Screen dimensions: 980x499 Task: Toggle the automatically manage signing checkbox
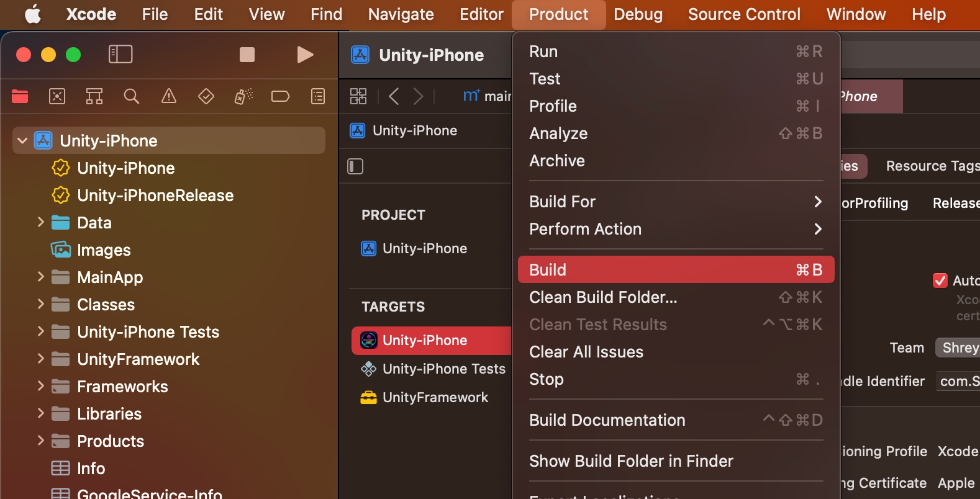pos(940,281)
